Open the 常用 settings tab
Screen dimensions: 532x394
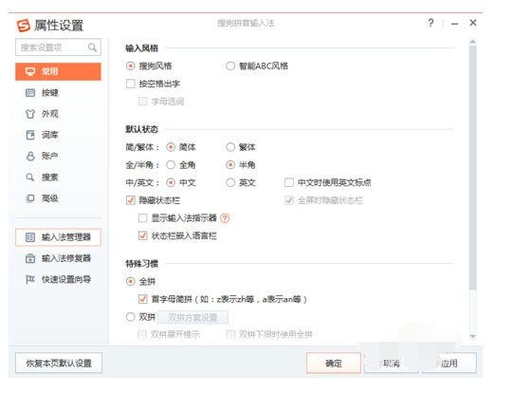coord(58,71)
